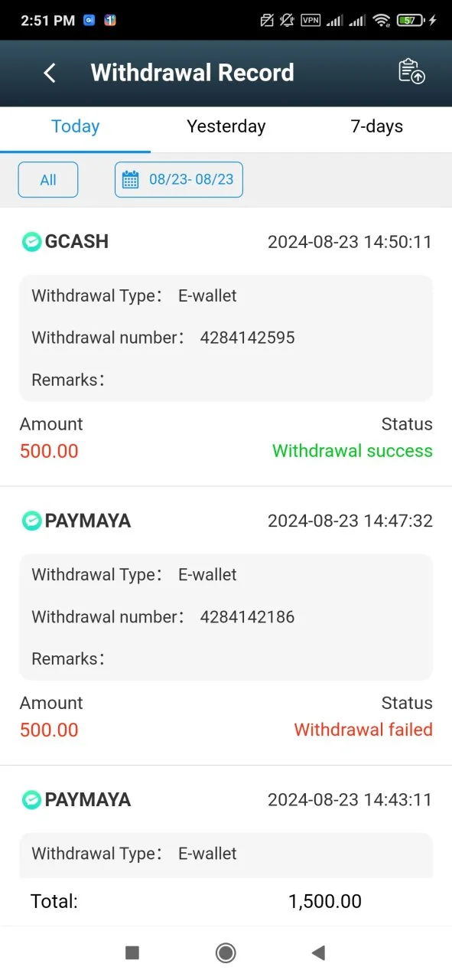Open the All filter dropdown
Viewport: 452px width, 980px height.
click(48, 180)
